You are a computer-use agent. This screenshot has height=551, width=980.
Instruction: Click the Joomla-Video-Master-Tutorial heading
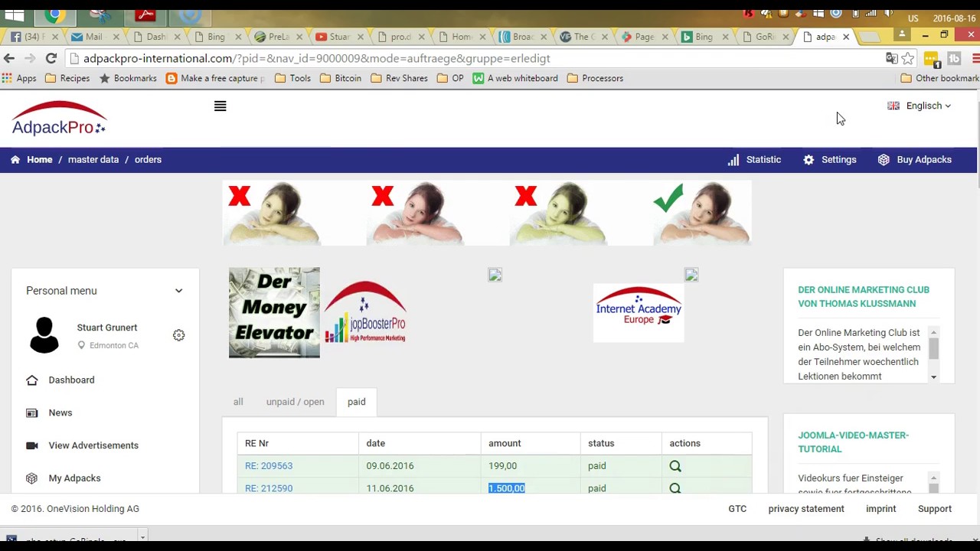tap(853, 442)
